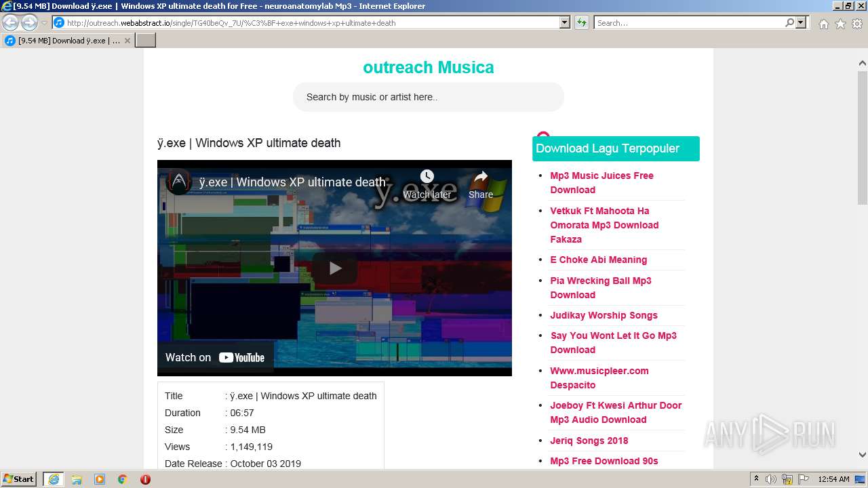868x488 pixels.
Task: Open the Tools gear icon
Action: 857,24
